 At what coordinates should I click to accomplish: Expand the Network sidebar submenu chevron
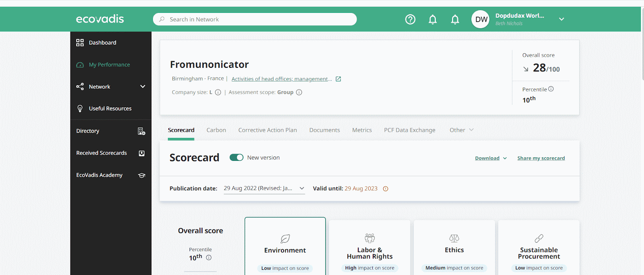click(142, 87)
